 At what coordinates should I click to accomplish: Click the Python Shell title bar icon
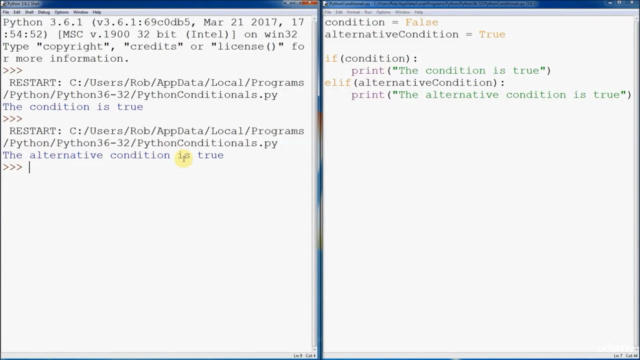(x=4, y=4)
